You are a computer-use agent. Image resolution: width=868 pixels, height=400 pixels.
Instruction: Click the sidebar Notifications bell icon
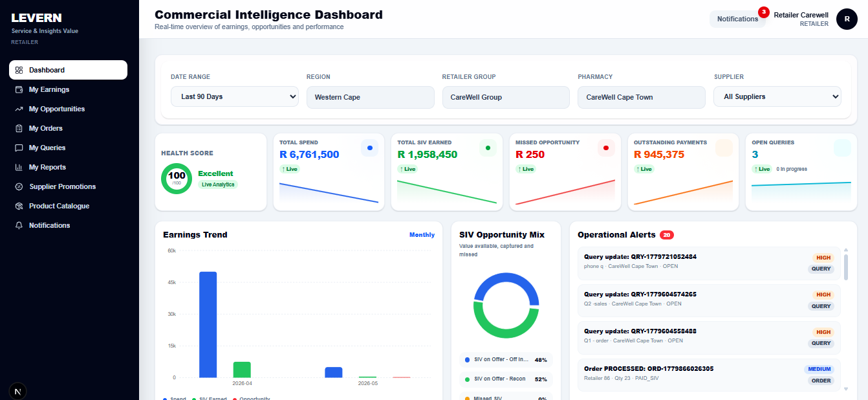point(19,225)
